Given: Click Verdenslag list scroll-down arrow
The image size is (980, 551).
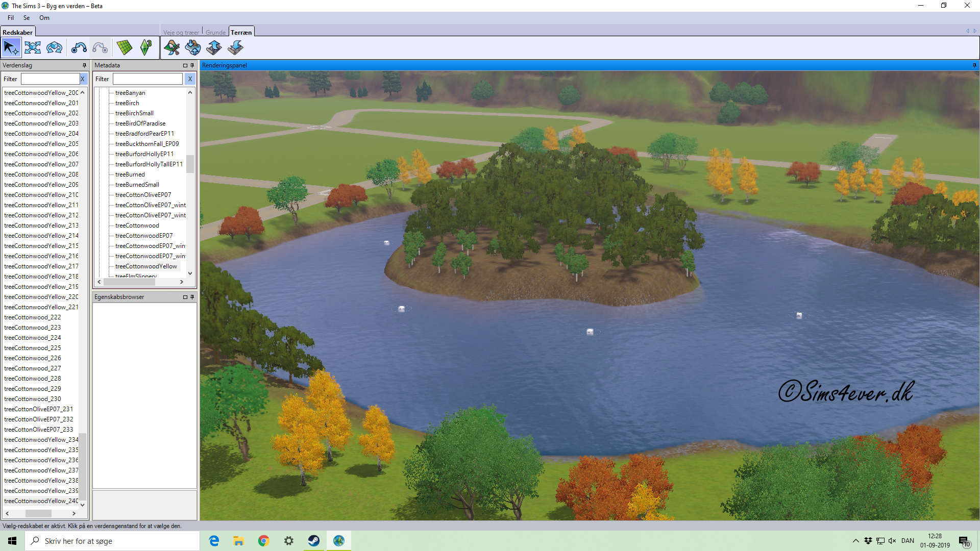Looking at the screenshot, I should (83, 505).
